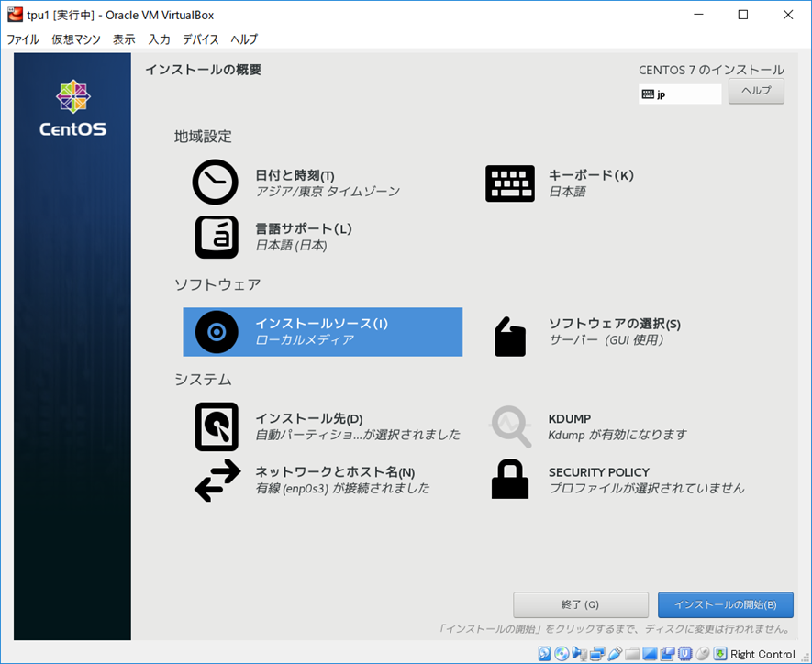Open the デバイス menu
812x664 pixels.
(200, 39)
